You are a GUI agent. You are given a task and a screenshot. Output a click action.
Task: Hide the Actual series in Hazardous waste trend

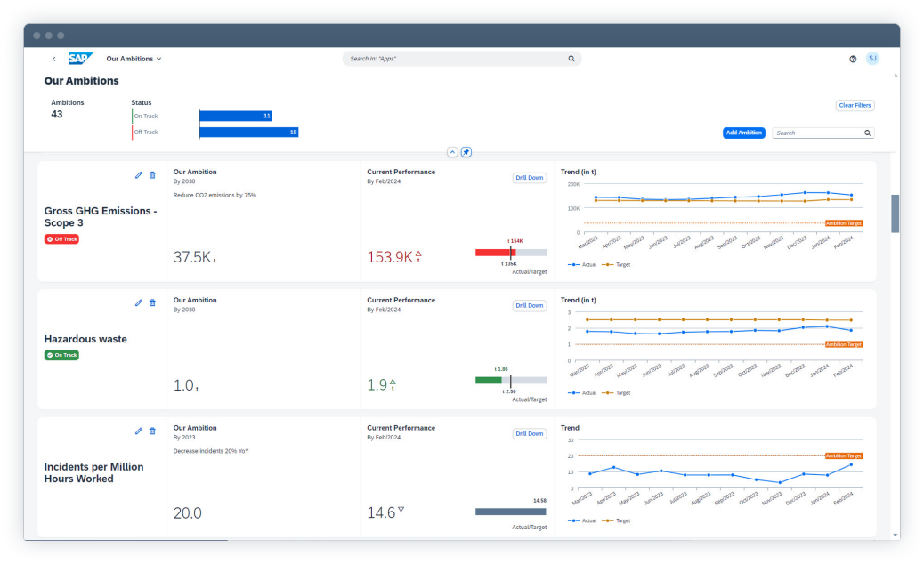click(x=584, y=392)
